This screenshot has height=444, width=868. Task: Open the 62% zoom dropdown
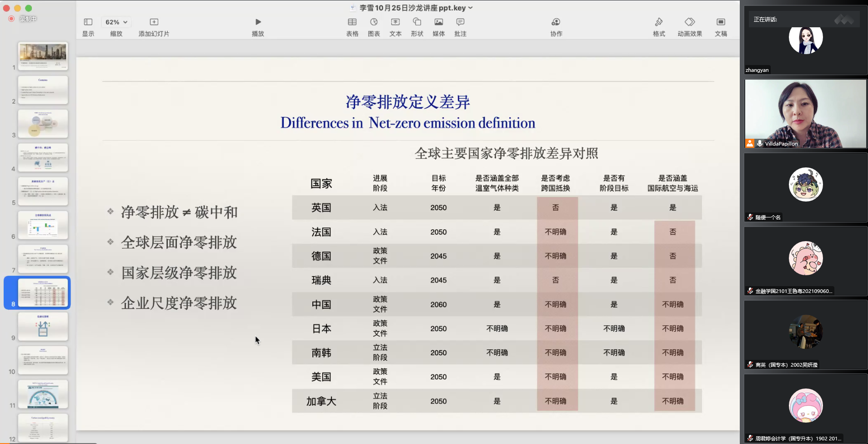click(x=116, y=22)
